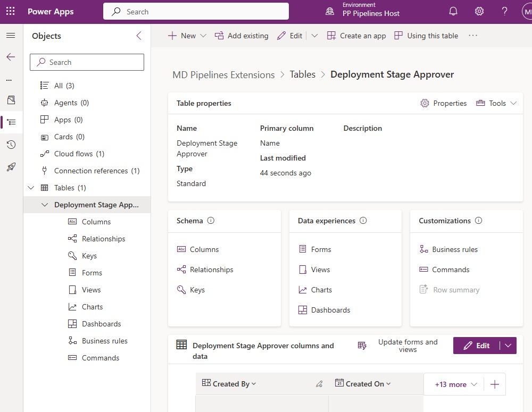This screenshot has height=412, width=532.
Task: Click Add existing in toolbar
Action: [x=242, y=36]
